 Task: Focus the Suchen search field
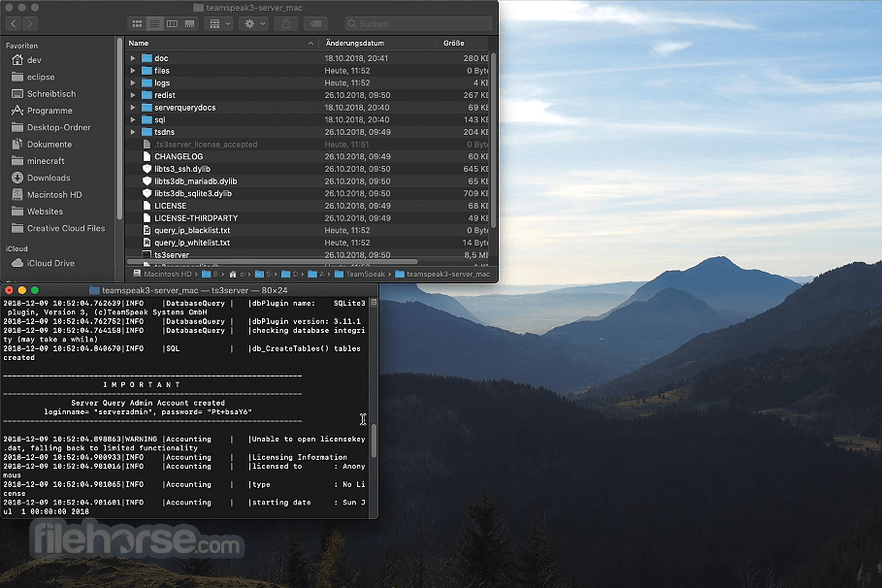pos(418,23)
